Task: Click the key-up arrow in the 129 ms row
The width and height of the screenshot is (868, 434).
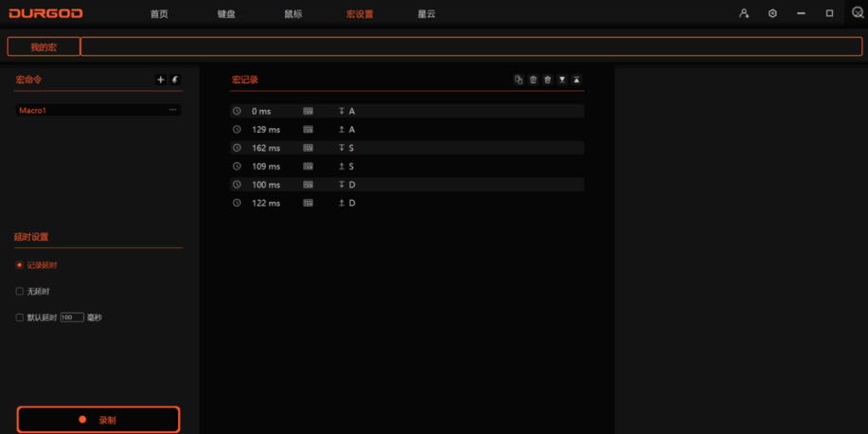Action: [342, 129]
